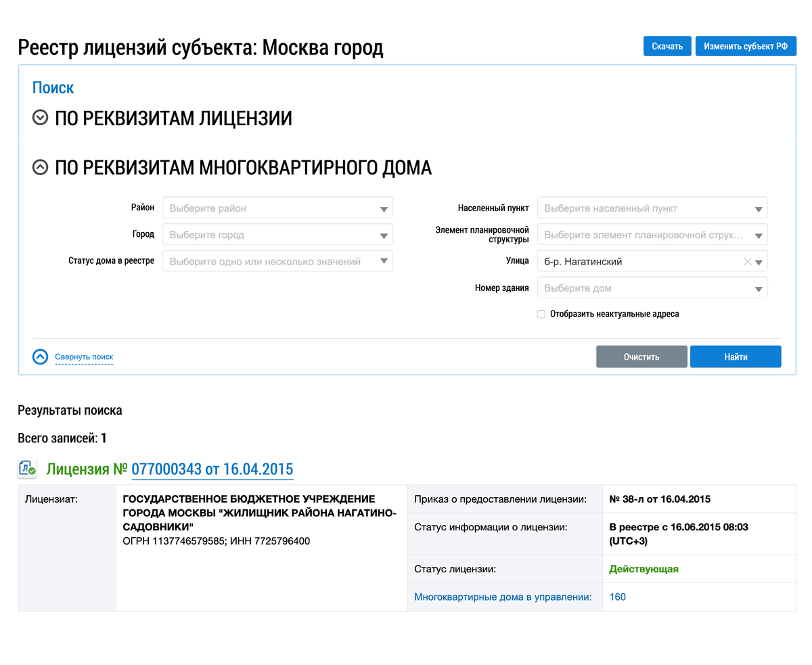812x665 pixels.
Task: Click the Статус лицензии: label
Action: [455, 569]
